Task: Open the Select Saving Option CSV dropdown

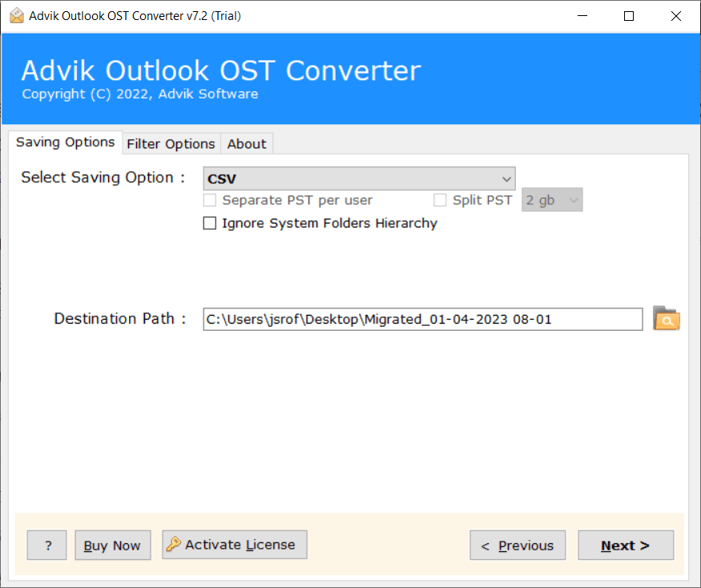Action: [x=359, y=179]
